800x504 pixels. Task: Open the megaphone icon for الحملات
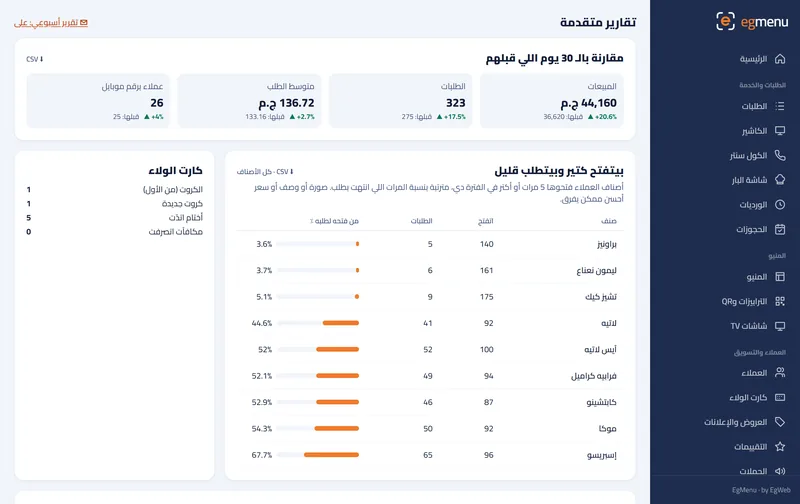point(780,471)
